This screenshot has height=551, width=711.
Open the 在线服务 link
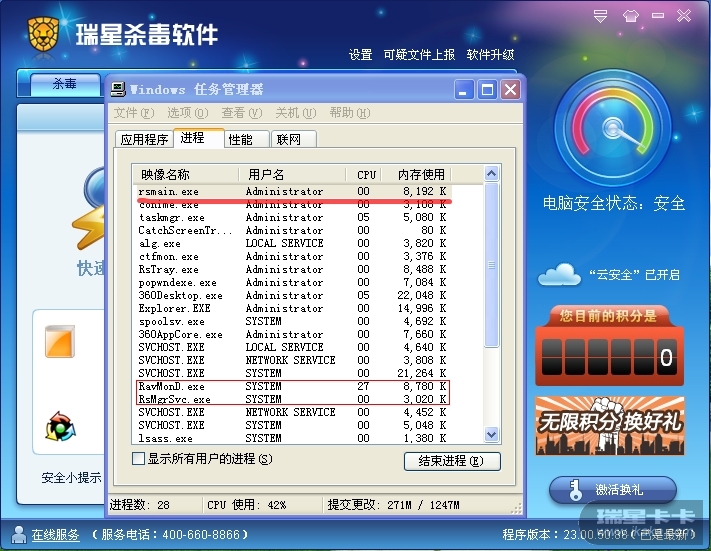(x=55, y=535)
